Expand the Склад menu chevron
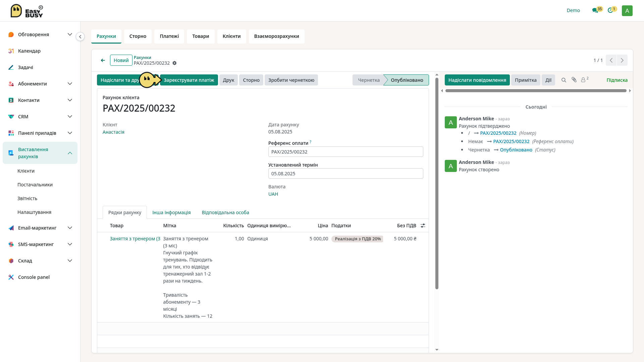Image resolution: width=644 pixels, height=362 pixels. click(70, 261)
